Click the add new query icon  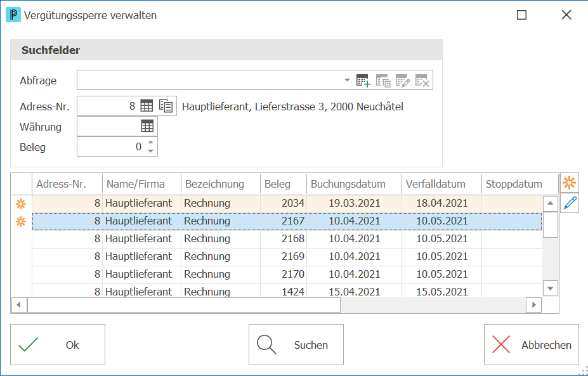[363, 81]
